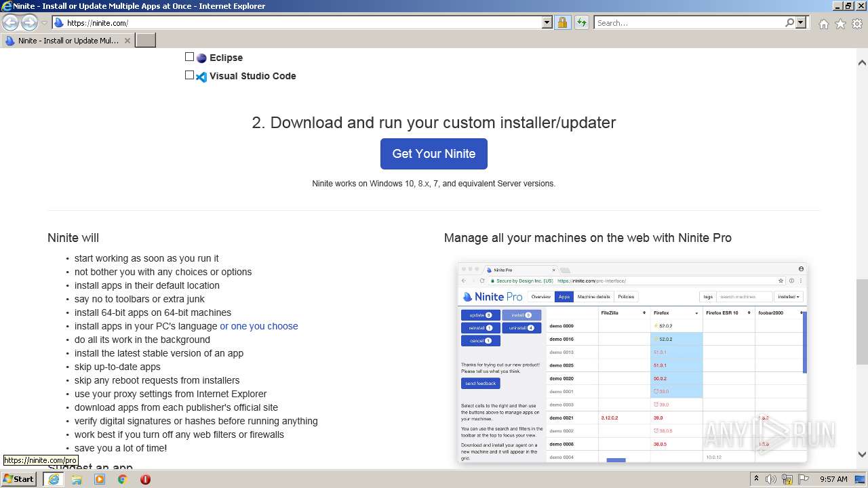Click the 9:57 AM clock
Screen dimensions: 868x488
click(x=833, y=479)
